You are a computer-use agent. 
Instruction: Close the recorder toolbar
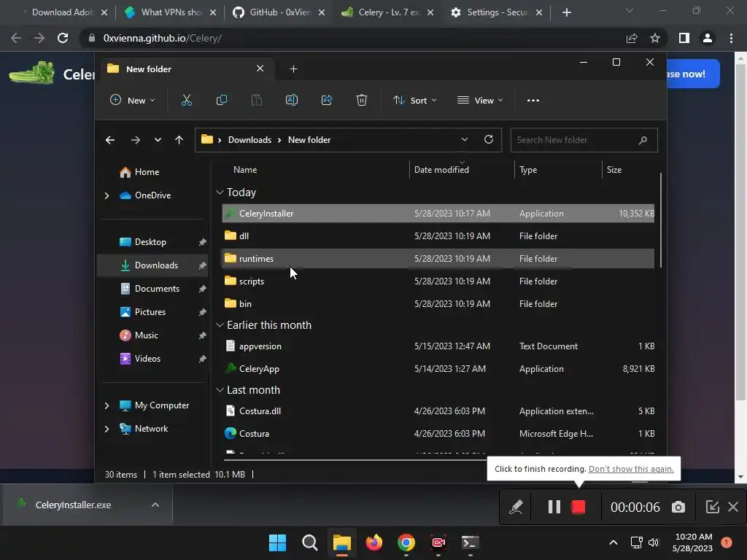[733, 507]
